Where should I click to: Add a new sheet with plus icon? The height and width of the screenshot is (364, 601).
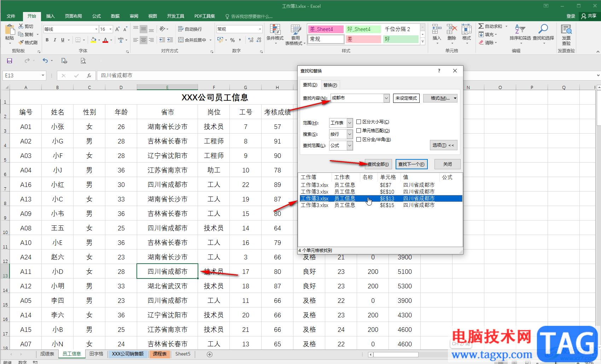[210, 354]
